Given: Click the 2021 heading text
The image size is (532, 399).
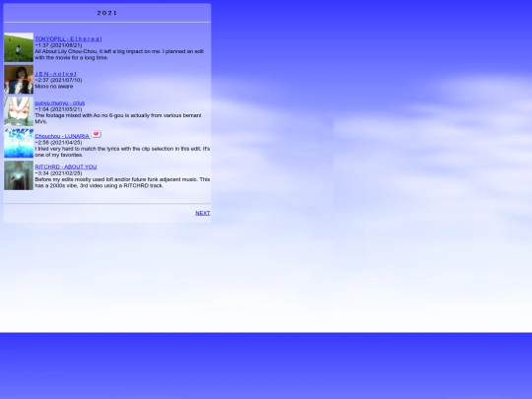Looking at the screenshot, I should (106, 13).
